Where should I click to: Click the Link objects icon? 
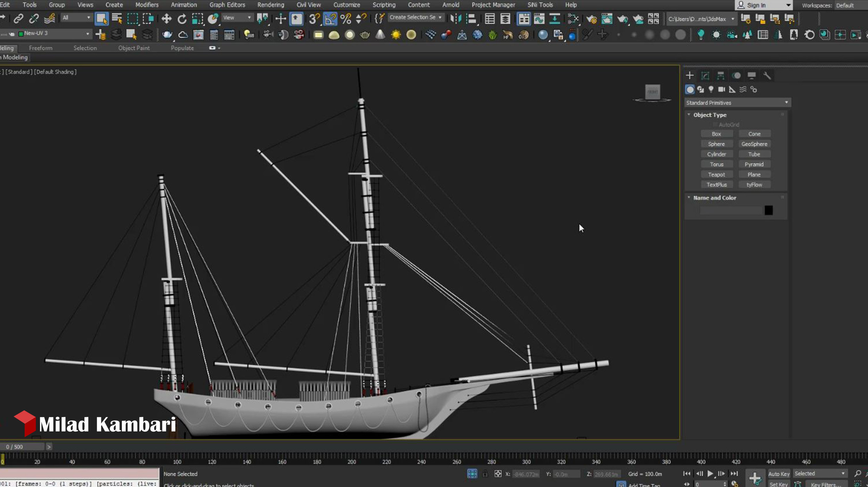tap(18, 19)
